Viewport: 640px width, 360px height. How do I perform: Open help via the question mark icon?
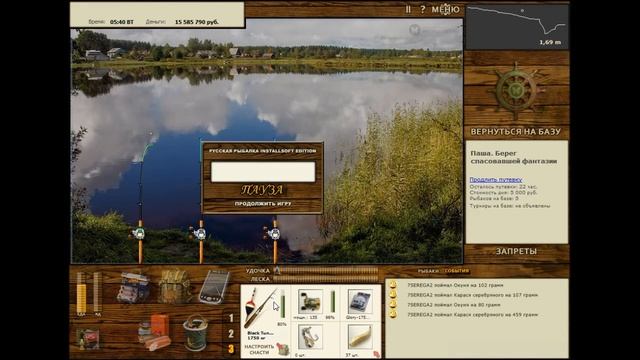pyautogui.click(x=422, y=9)
